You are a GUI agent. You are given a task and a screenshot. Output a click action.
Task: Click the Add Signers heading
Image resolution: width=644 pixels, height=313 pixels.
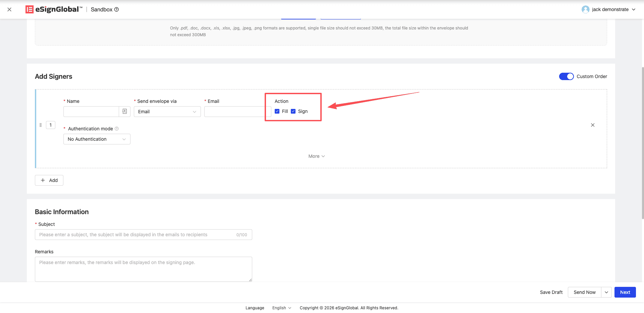pyautogui.click(x=54, y=76)
